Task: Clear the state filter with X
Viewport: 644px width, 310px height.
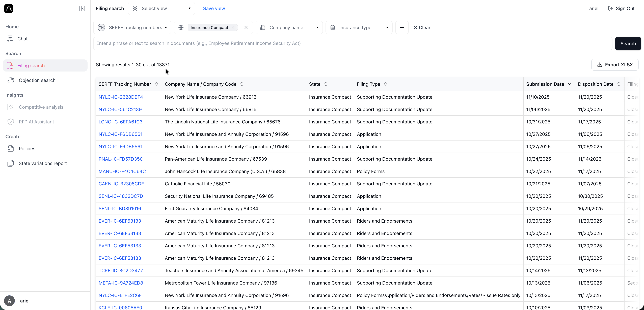Action: [x=246, y=27]
